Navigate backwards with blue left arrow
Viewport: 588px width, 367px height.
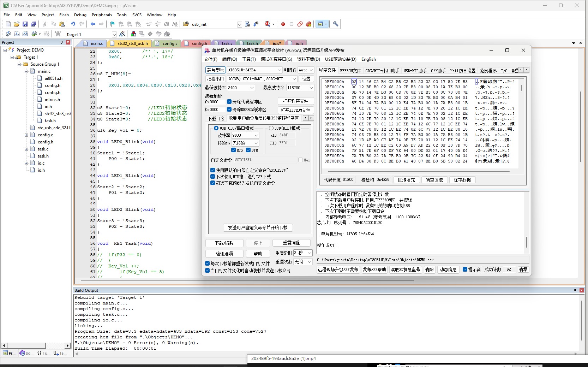(93, 24)
